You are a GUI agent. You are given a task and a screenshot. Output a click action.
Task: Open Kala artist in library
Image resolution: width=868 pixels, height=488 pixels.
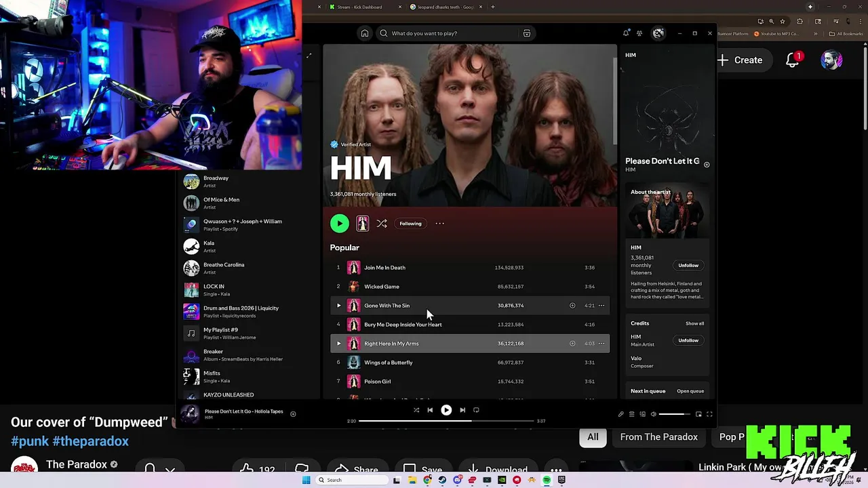(248, 246)
